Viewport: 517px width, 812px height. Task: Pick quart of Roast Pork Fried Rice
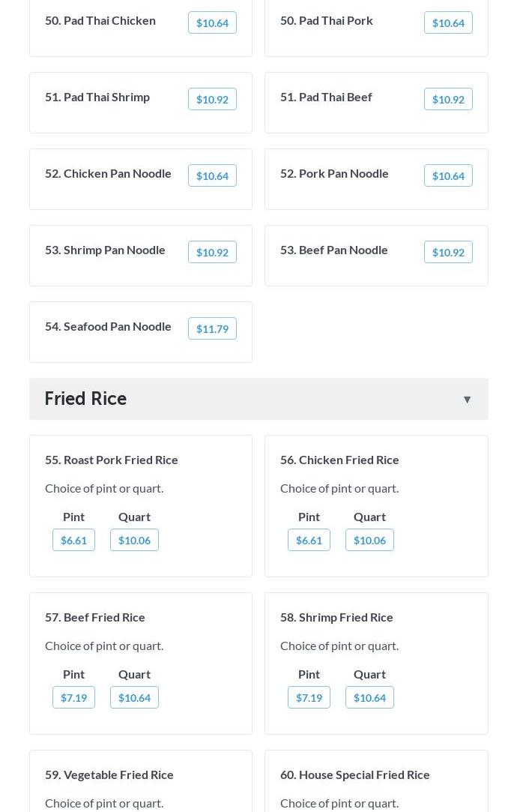[134, 541]
